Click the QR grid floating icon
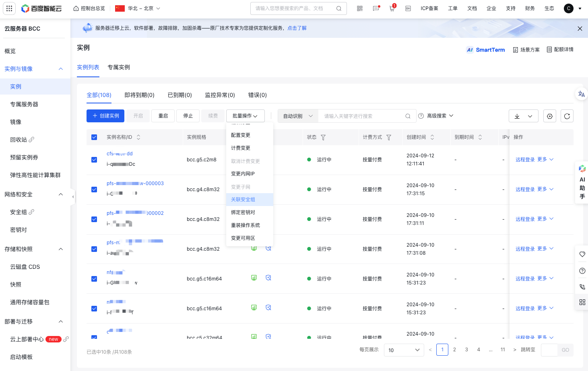Viewport: 588px width, 371px height. (582, 302)
